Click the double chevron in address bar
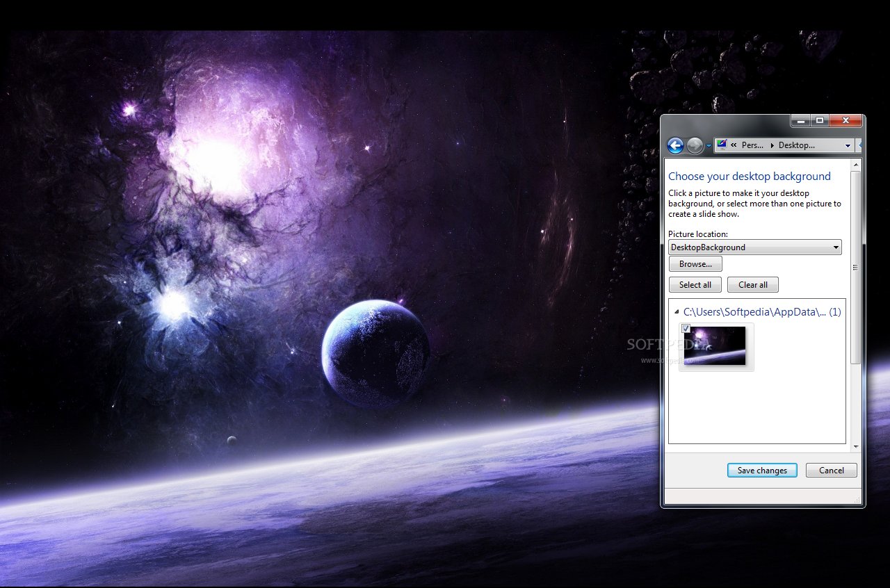The width and height of the screenshot is (890, 588). click(734, 145)
